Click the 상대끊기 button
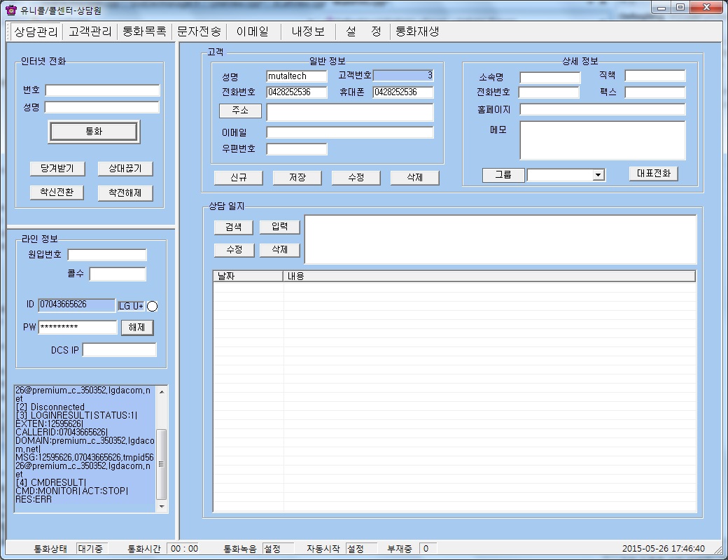This screenshot has height=560, width=728. (125, 169)
